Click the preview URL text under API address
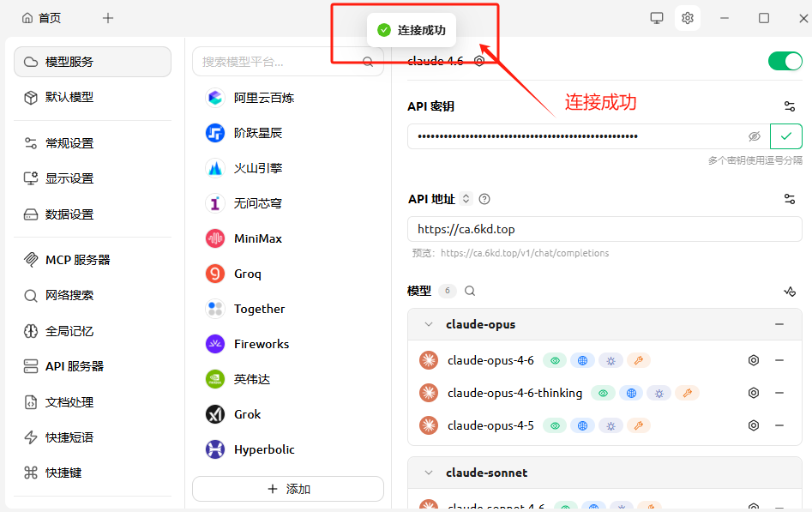812x512 pixels. pyautogui.click(x=525, y=253)
